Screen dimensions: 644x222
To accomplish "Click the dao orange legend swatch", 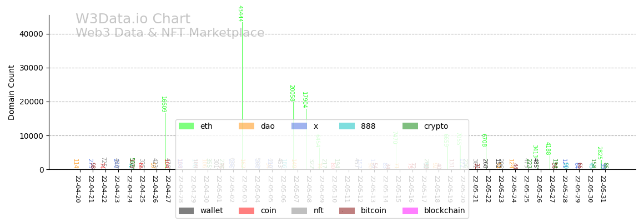I will click(x=246, y=127).
